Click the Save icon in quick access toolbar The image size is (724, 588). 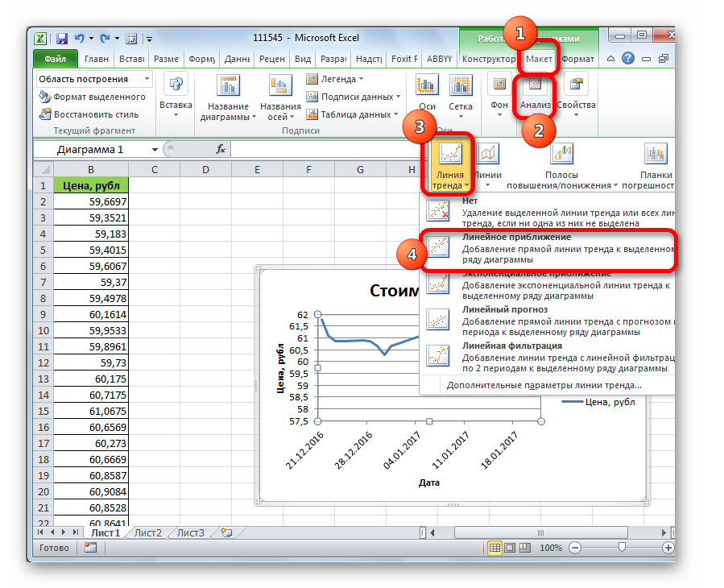62,38
